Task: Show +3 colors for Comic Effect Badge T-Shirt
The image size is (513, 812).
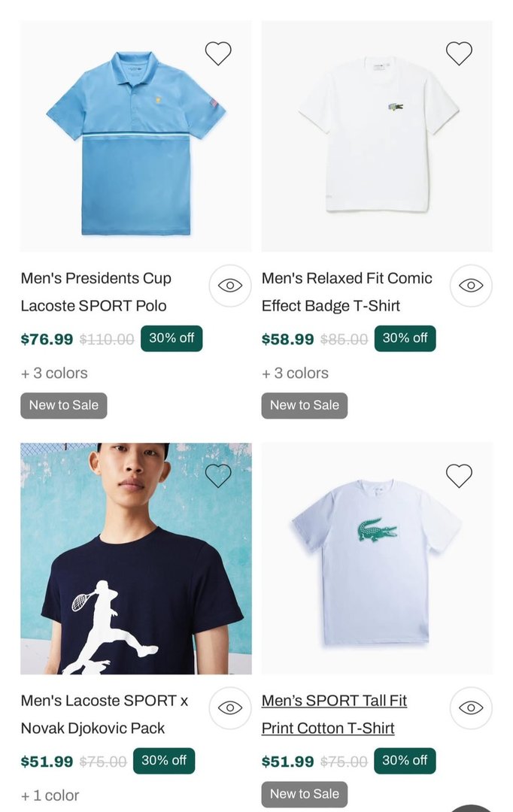Action: point(295,373)
